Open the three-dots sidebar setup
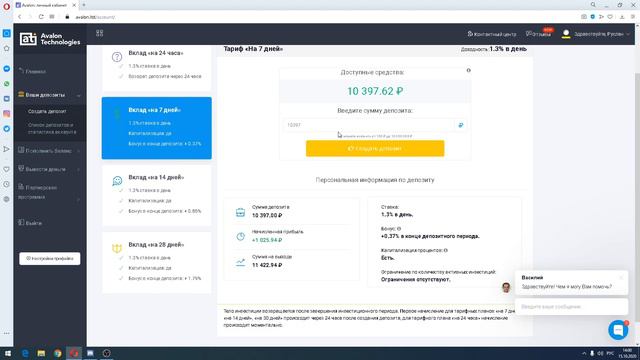 tap(7, 333)
